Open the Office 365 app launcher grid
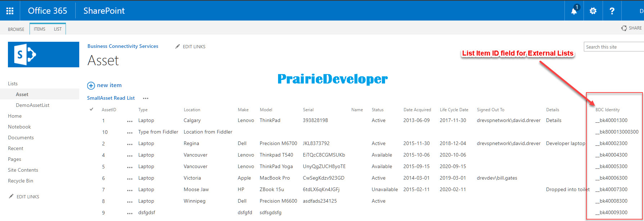 pyautogui.click(x=10, y=11)
